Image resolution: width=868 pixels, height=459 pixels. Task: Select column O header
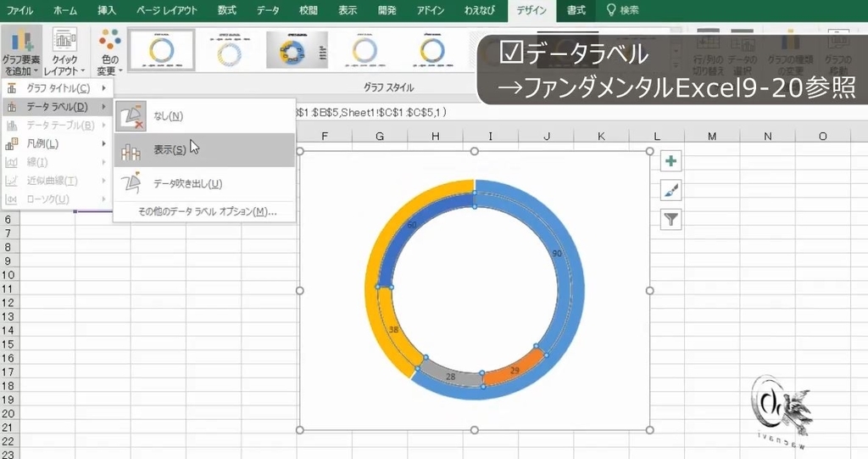(822, 136)
